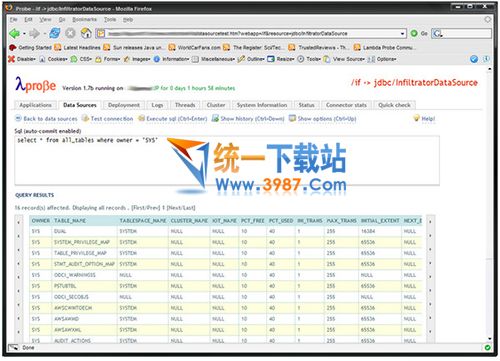This screenshot has height=361, width=500.
Task: Click the Stop loading icon
Action: [x=70, y=33]
